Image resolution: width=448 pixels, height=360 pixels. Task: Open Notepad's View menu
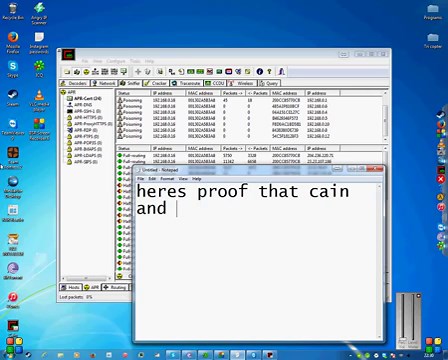pos(183,179)
